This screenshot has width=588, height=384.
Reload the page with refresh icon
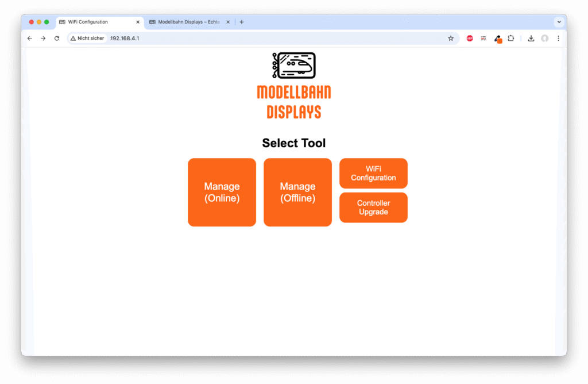(x=57, y=39)
